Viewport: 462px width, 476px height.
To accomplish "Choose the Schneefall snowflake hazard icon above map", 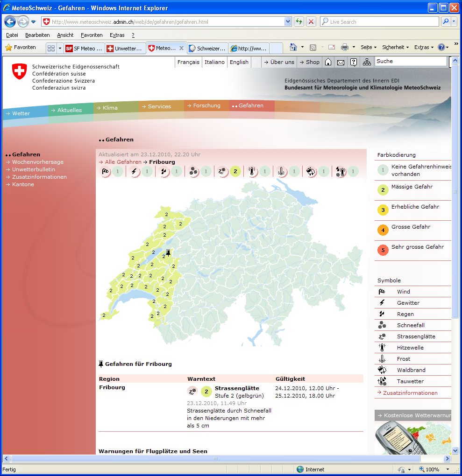I will [193, 172].
